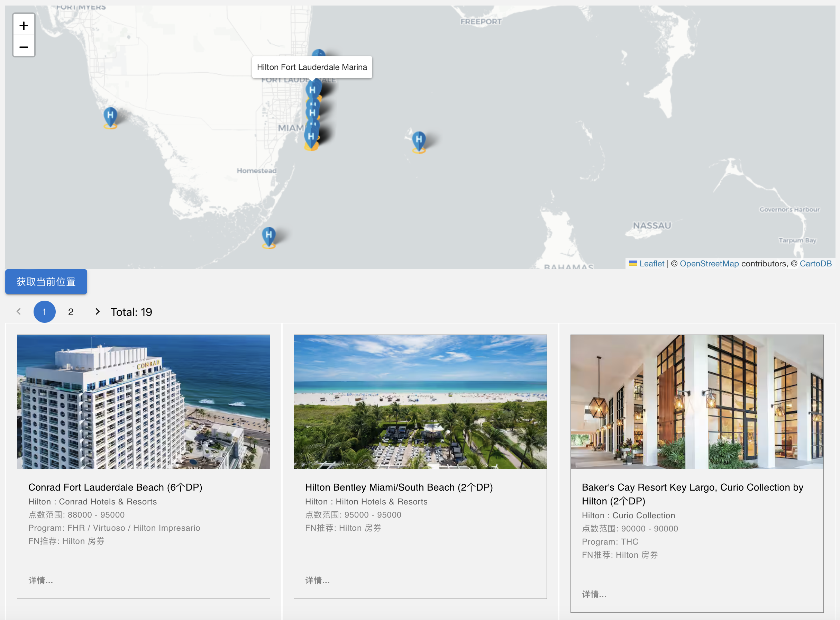This screenshot has height=620, width=840.
Task: Zoom out of the map with minus button
Action: click(x=24, y=46)
